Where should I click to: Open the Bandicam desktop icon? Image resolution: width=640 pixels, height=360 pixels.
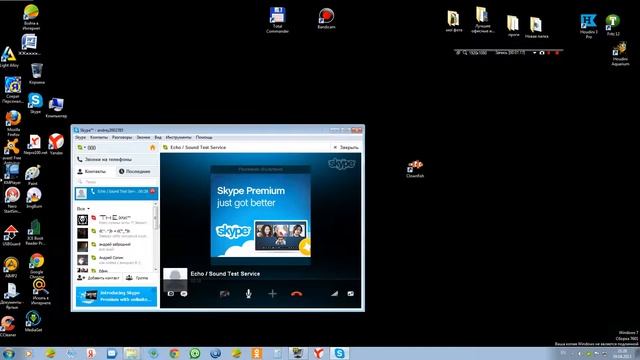tap(326, 18)
